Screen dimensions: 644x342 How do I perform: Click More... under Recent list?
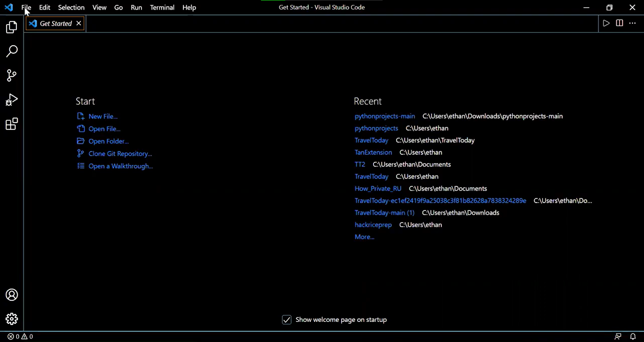coord(364,237)
